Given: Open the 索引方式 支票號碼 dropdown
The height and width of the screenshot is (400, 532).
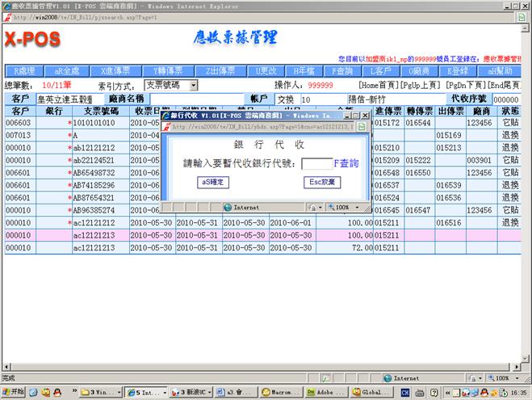Looking at the screenshot, I should [x=171, y=85].
